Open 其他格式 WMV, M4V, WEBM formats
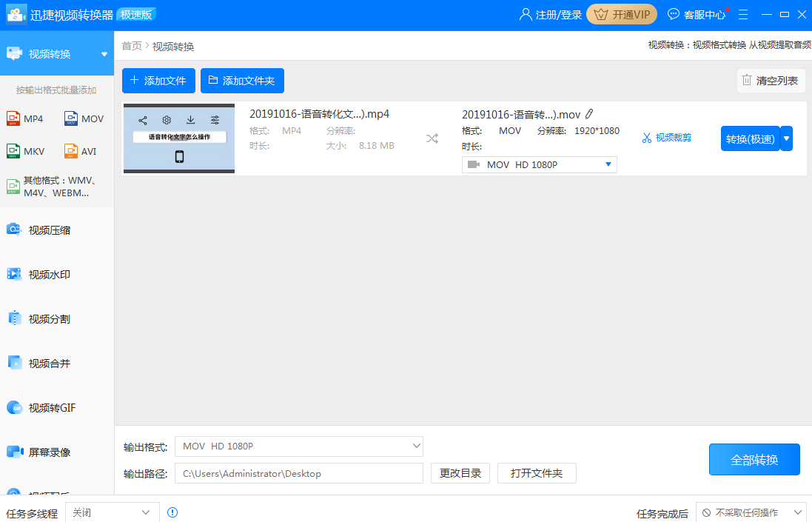This screenshot has width=812, height=522. pos(52,187)
